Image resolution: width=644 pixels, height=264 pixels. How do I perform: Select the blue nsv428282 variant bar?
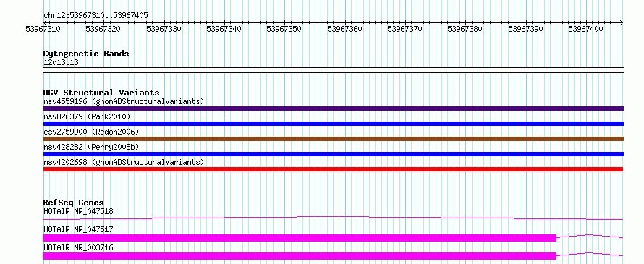pyautogui.click(x=333, y=154)
